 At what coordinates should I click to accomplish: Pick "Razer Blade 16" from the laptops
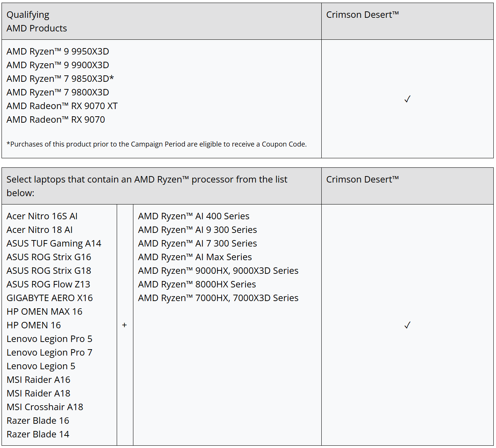38,421
